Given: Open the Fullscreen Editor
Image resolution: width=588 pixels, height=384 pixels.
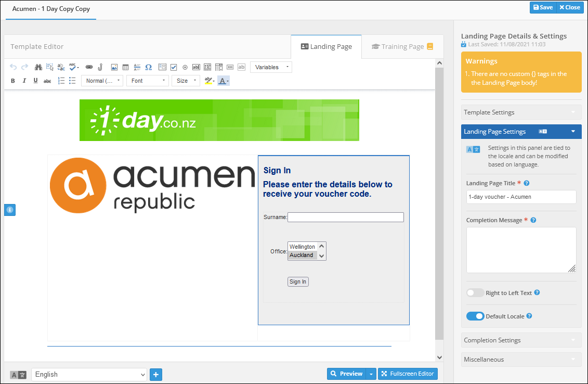Looking at the screenshot, I should 408,374.
